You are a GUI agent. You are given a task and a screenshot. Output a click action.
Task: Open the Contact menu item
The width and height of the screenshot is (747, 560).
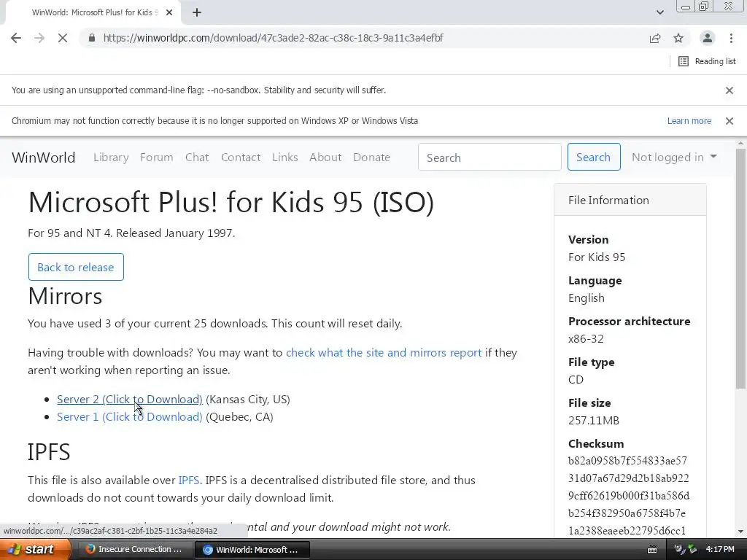241,157
